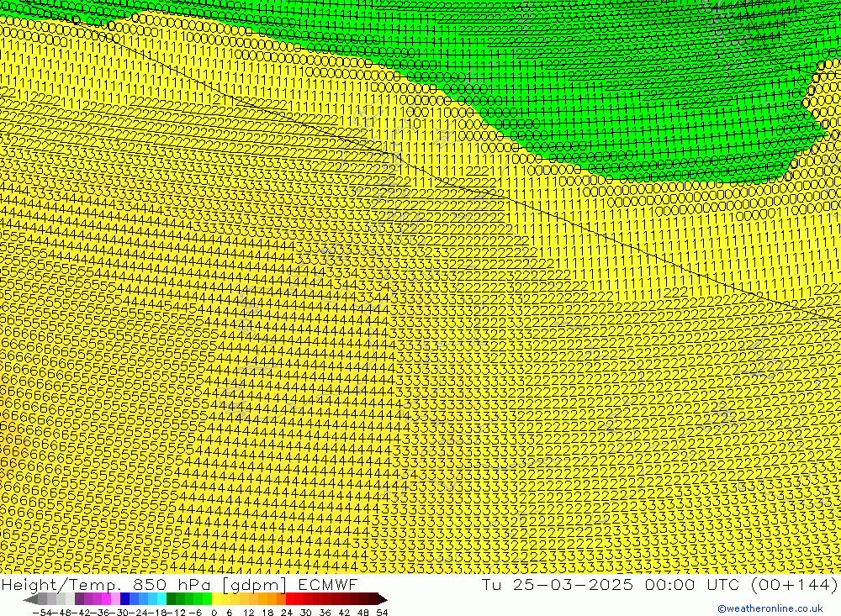Pick the bright red legend swatch at 24
Screen dimensions: 841x616
[x=290, y=599]
